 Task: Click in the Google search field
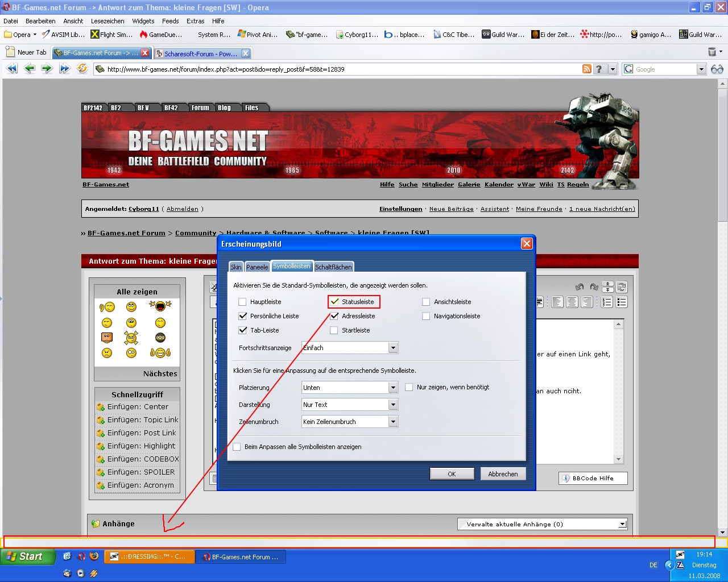pyautogui.click(x=665, y=69)
